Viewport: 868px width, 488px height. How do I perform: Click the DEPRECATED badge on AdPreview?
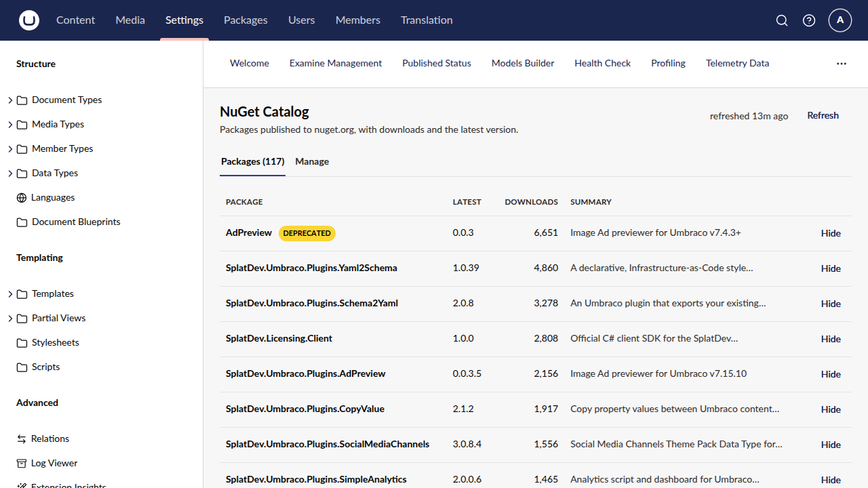307,233
